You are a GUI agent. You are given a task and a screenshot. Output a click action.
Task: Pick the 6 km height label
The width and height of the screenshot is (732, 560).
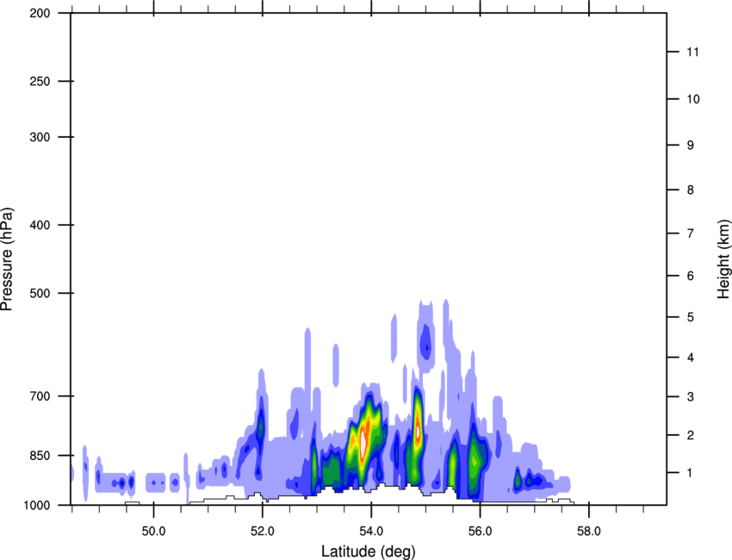(x=691, y=276)
